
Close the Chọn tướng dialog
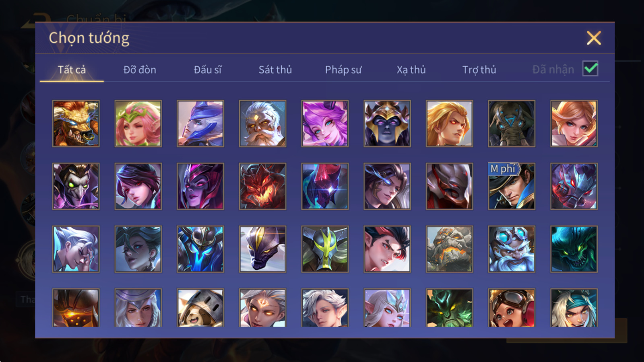[594, 38]
